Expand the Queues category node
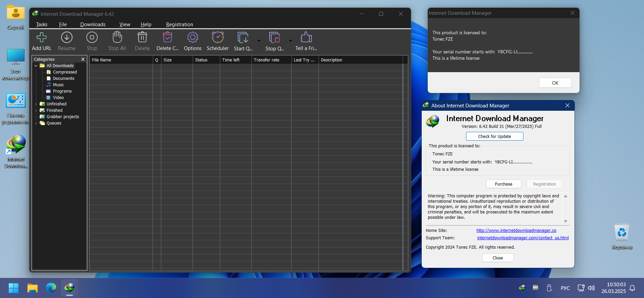 [36, 123]
